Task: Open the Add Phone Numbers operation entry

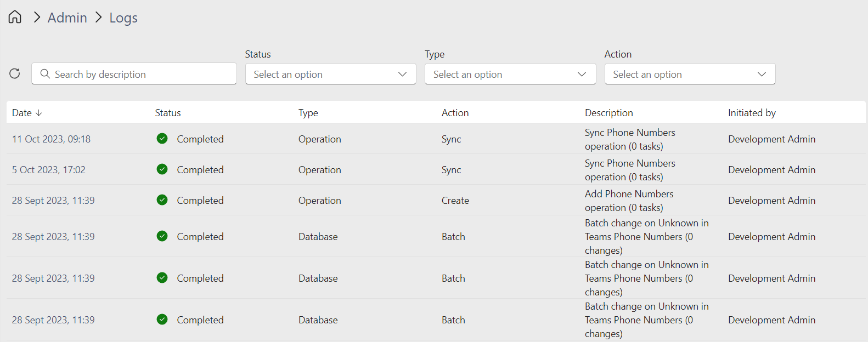Action: (x=629, y=201)
